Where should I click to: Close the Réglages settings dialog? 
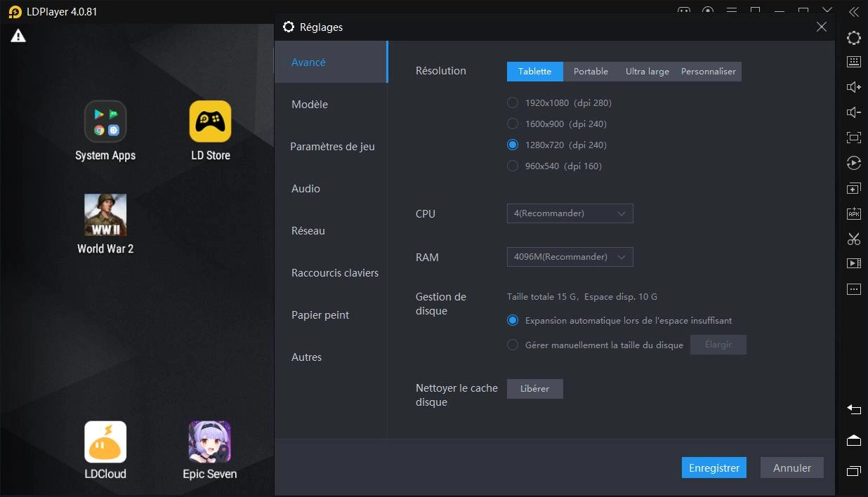point(821,27)
